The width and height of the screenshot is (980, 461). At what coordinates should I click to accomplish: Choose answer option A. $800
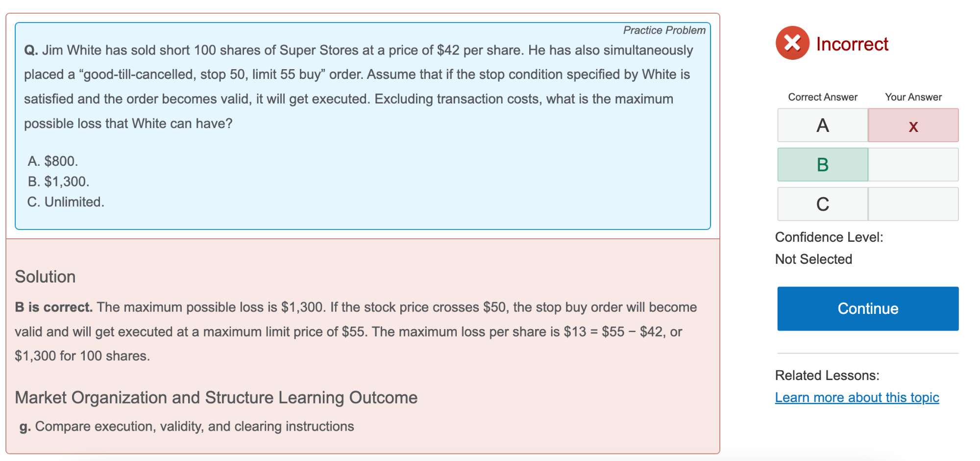(x=53, y=161)
